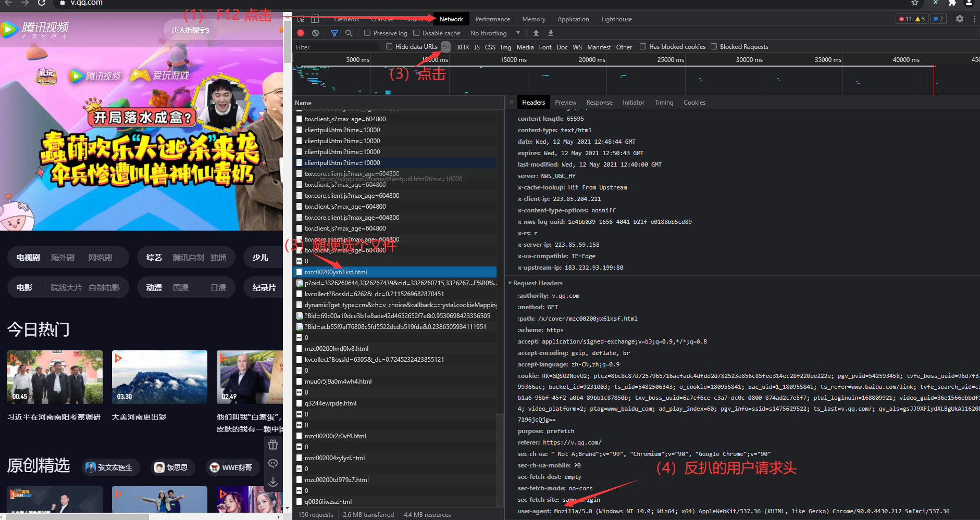Click the network Filter text field
Image resolution: width=980 pixels, height=520 pixels.
click(338, 47)
